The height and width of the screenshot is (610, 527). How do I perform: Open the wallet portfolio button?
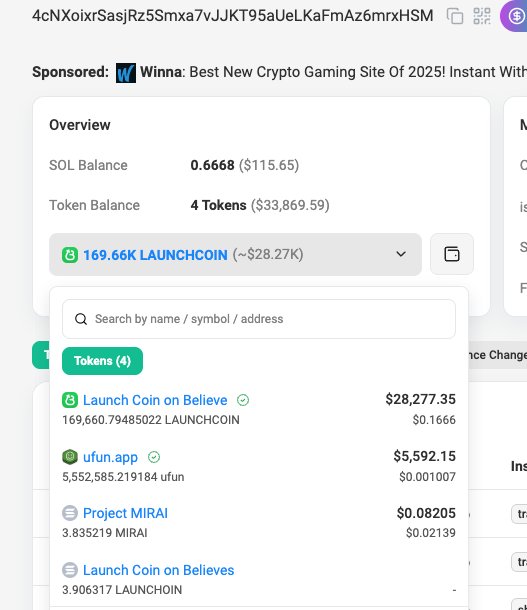point(452,254)
